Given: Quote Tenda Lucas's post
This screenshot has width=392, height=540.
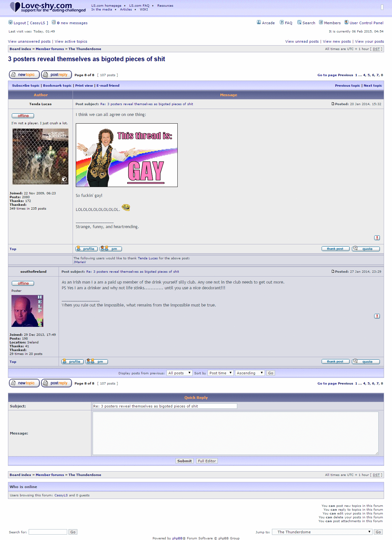Looking at the screenshot, I should (366, 249).
